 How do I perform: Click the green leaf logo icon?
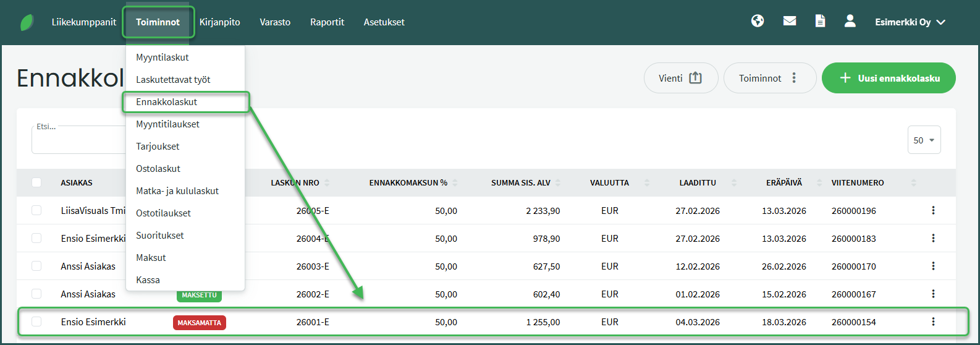tap(27, 22)
